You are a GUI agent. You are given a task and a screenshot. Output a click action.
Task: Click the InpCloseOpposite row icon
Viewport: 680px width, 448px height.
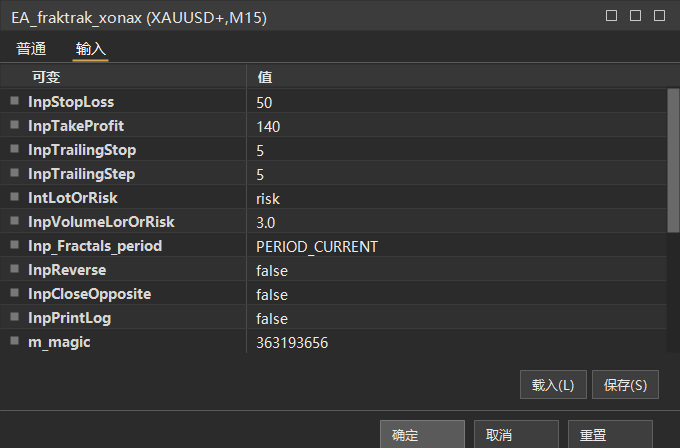click(x=14, y=293)
